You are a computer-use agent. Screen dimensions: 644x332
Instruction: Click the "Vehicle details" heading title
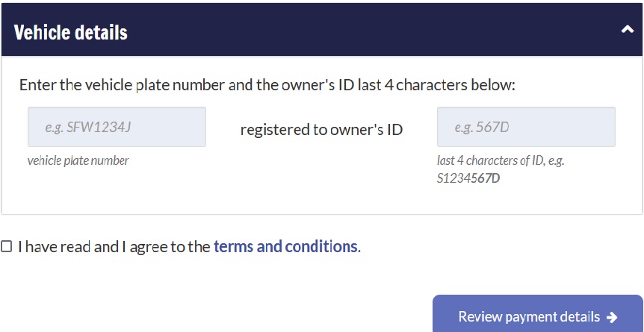click(71, 33)
